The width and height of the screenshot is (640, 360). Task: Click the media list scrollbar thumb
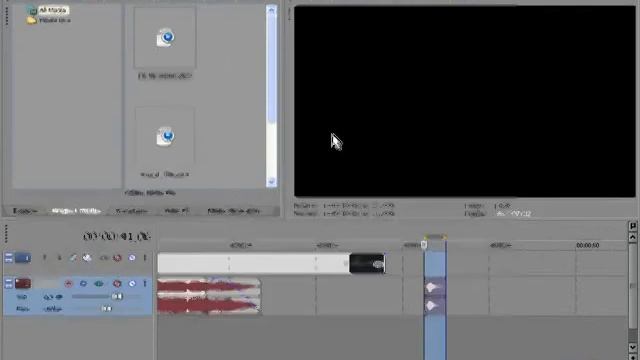(x=271, y=69)
